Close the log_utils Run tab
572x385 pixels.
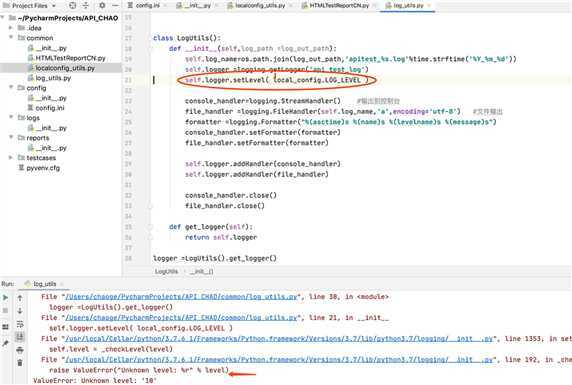click(x=61, y=284)
